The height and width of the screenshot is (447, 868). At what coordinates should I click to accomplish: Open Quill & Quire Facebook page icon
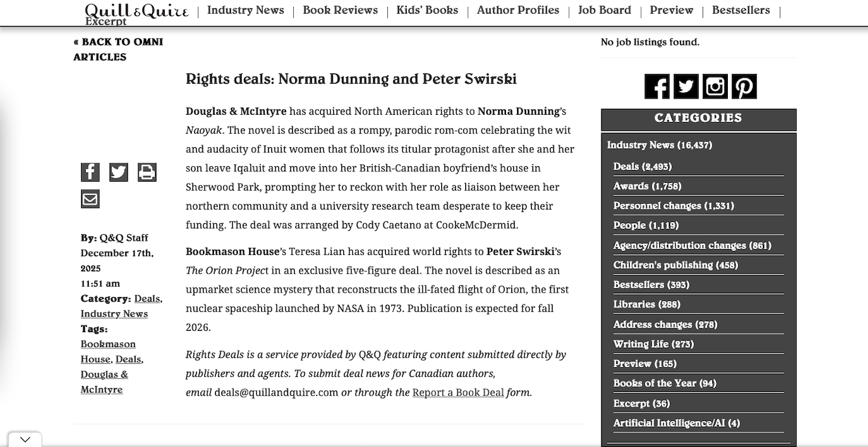click(x=657, y=86)
